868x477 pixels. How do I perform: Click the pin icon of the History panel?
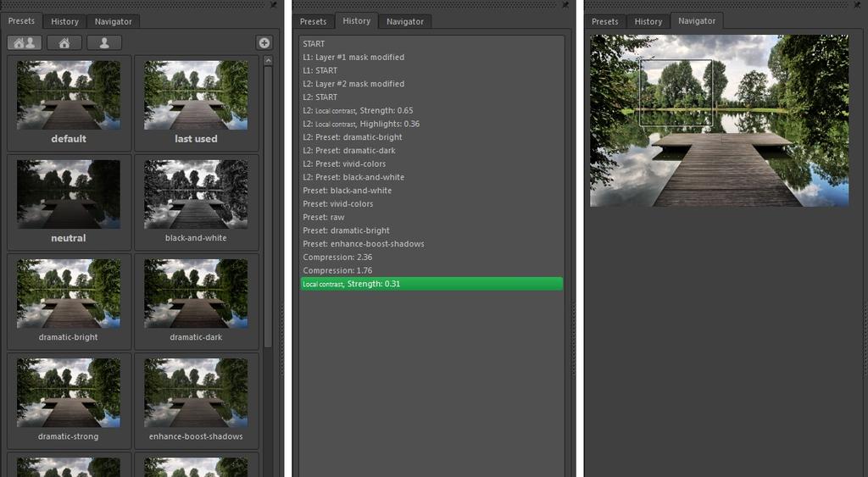coord(565,4)
